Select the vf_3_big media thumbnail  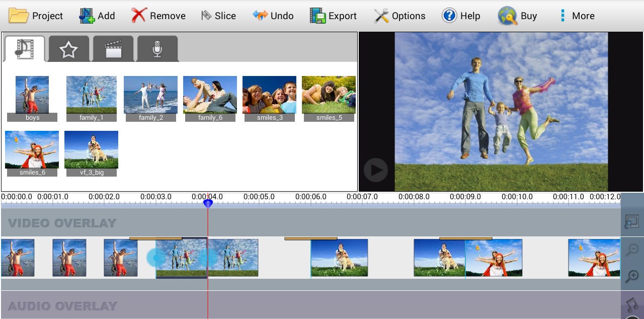click(92, 153)
